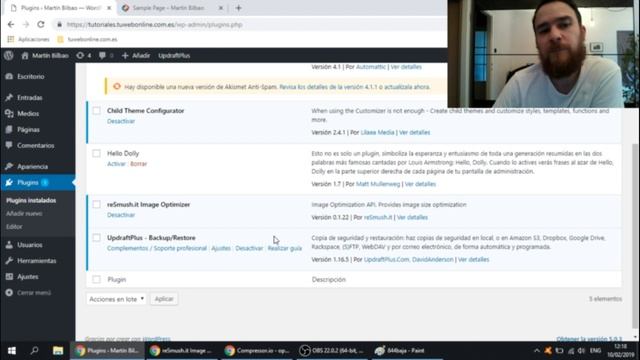This screenshot has height=360, width=640.
Task: Go forward with browser forward arrow
Action: (x=26, y=24)
